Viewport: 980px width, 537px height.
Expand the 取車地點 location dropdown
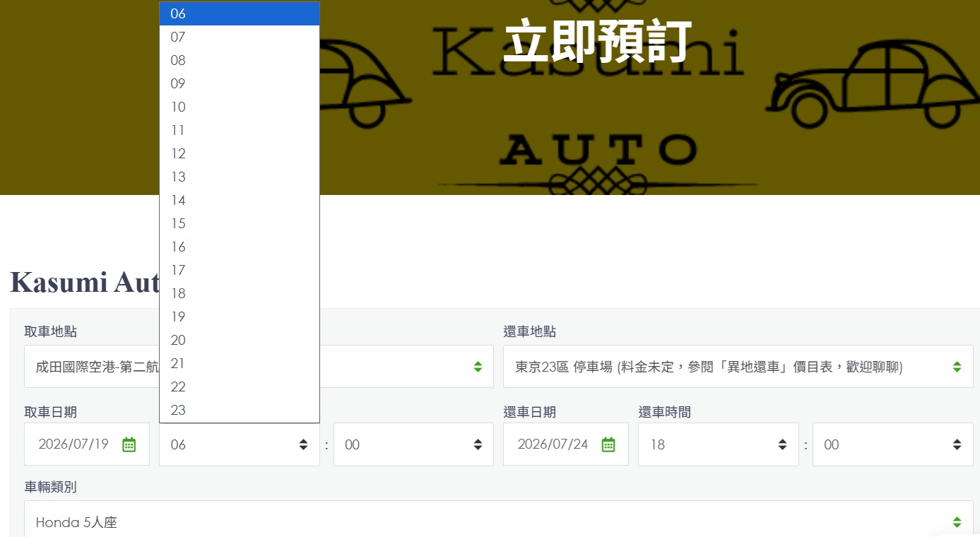pyautogui.click(x=259, y=367)
